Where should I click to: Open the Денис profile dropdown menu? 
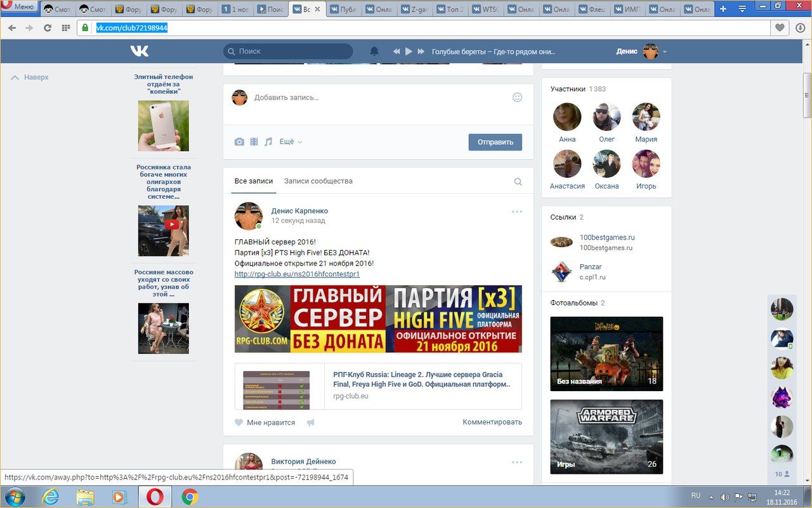(641, 51)
